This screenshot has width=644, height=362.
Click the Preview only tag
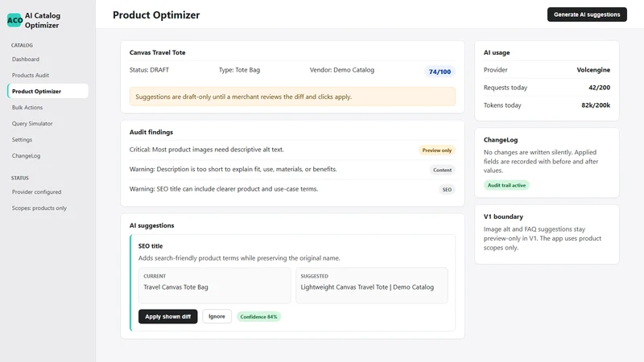click(x=436, y=150)
